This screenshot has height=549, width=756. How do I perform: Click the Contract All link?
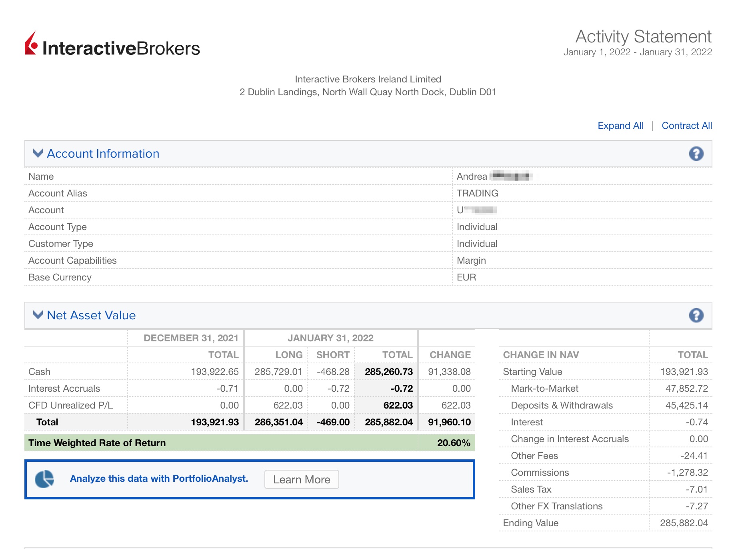coord(686,126)
